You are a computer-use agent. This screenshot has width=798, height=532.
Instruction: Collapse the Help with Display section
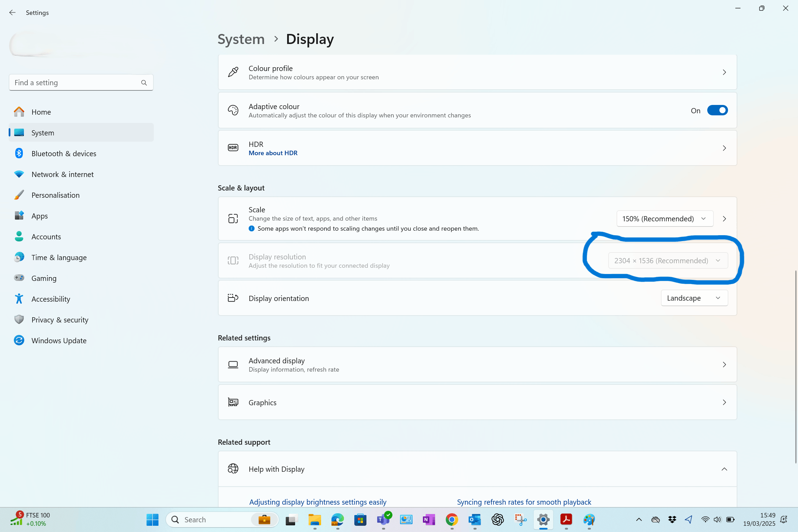(x=724, y=469)
